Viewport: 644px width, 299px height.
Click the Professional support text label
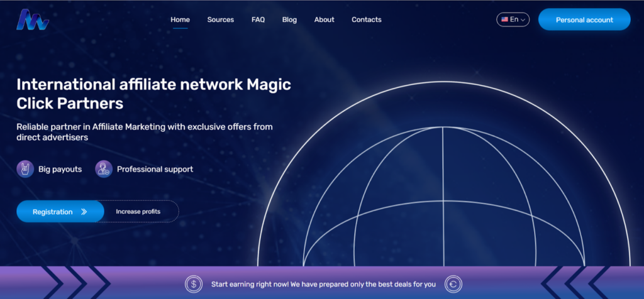155,169
